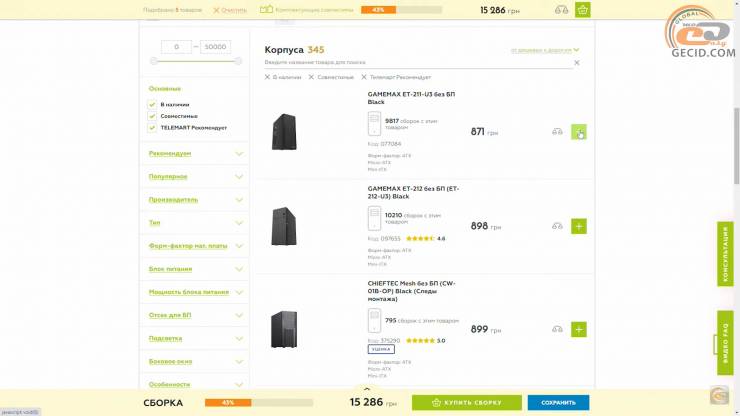The width and height of the screenshot is (740, 416).
Task: Click compatibility icon in top bar
Action: [x=266, y=9]
